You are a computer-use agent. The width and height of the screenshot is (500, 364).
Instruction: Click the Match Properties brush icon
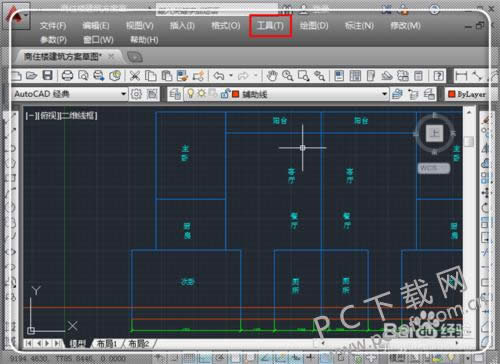coord(182,76)
